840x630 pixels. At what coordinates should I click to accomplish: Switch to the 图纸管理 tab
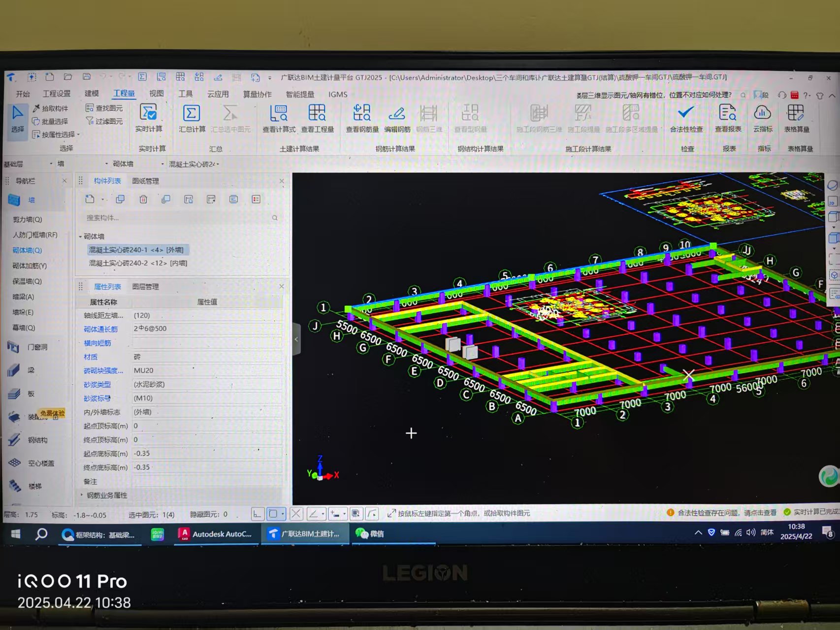pyautogui.click(x=145, y=181)
